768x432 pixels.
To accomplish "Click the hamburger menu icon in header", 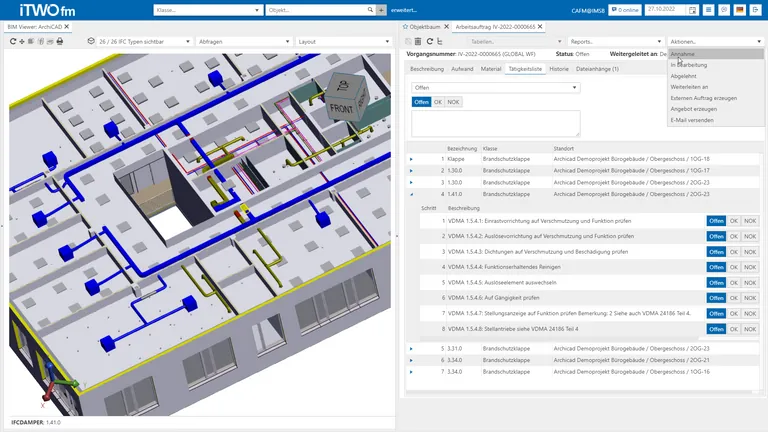I will (x=710, y=9).
